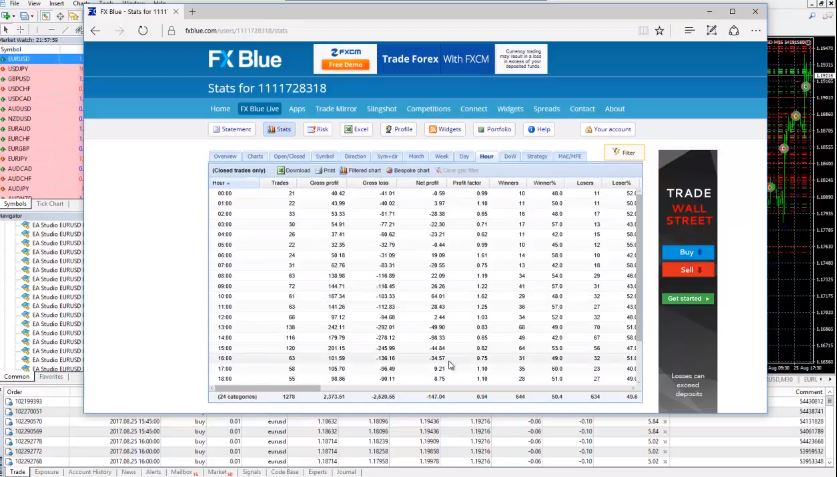837x477 pixels.
Task: Open the Experts tab in MetaTrader terminal
Action: (x=318, y=472)
